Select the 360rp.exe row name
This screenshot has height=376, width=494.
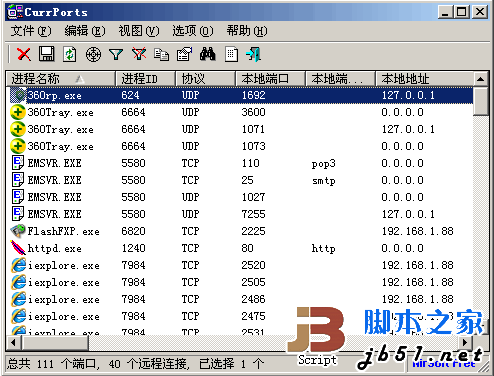point(54,96)
